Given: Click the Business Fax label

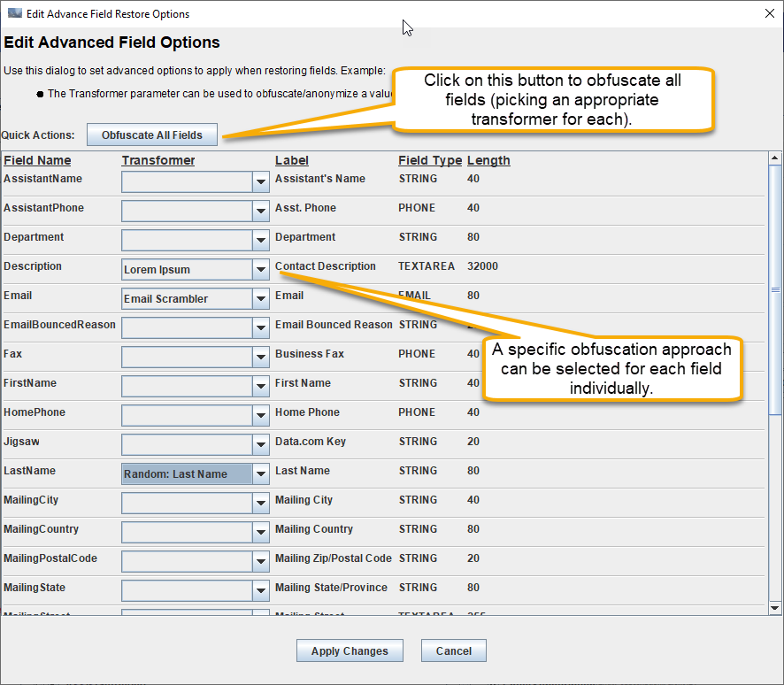Looking at the screenshot, I should tap(310, 353).
